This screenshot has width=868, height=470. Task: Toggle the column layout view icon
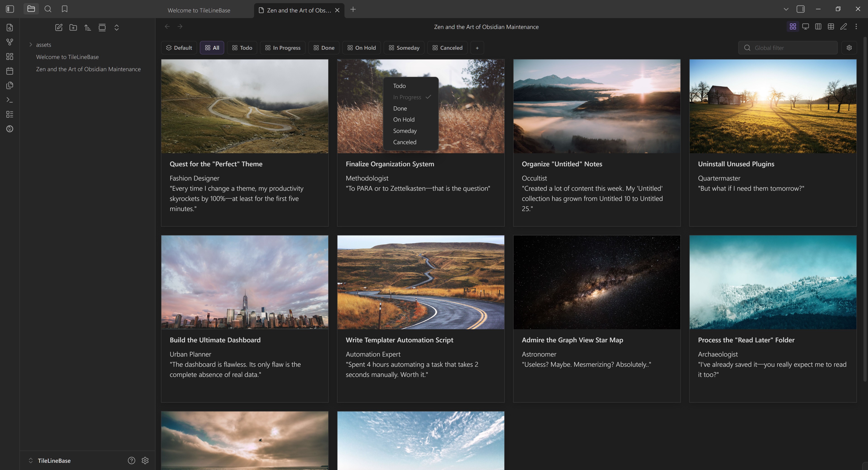(x=818, y=26)
